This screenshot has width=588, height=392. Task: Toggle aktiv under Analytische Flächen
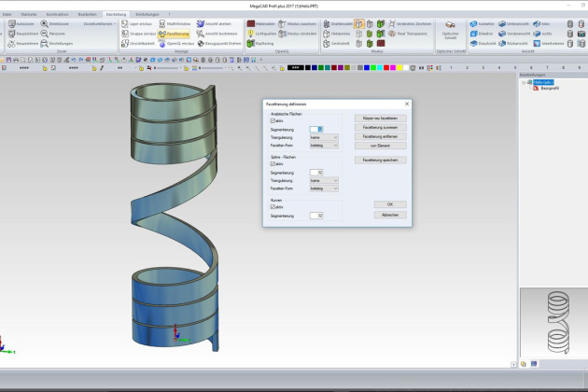click(x=272, y=120)
